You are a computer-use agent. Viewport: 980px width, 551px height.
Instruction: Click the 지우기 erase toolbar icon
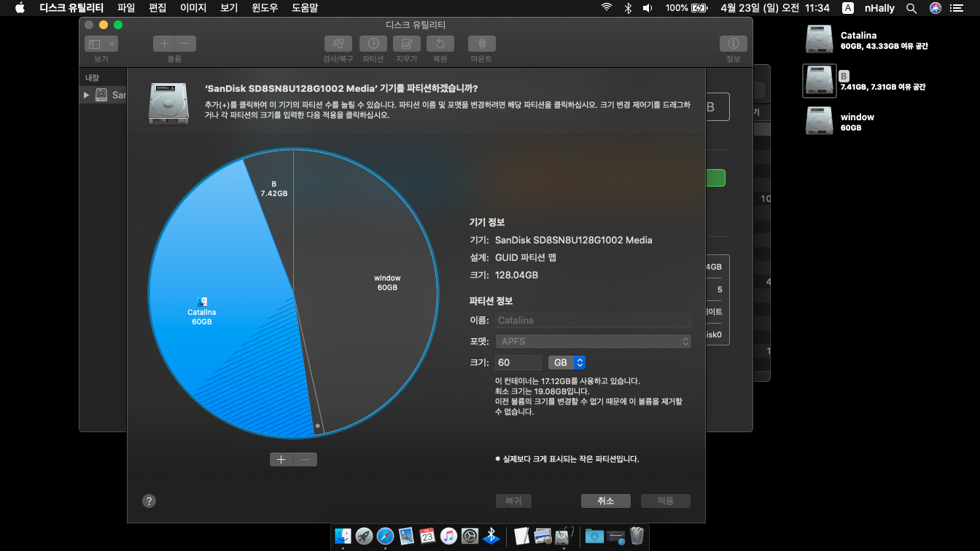point(407,44)
